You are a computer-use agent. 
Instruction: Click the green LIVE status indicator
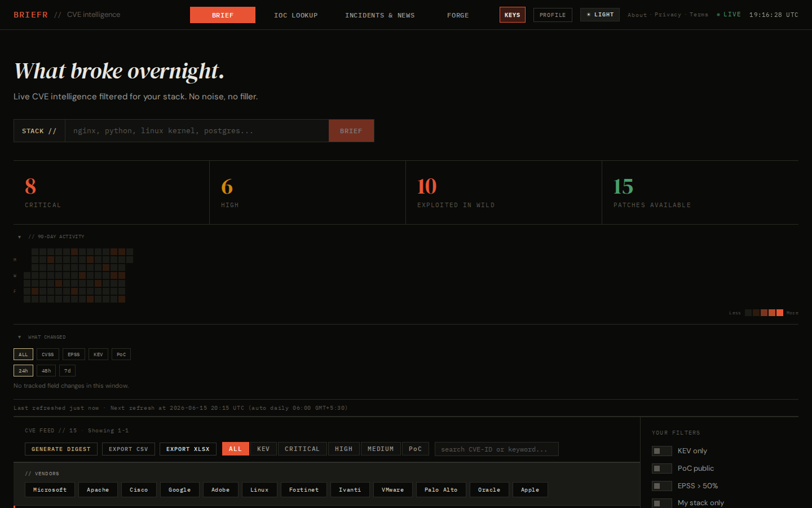click(x=729, y=15)
